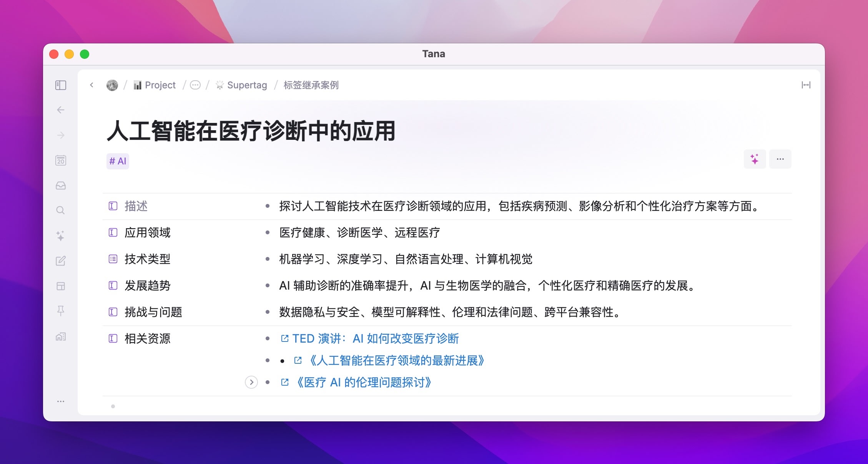Open Project breadcrumb

coord(155,85)
